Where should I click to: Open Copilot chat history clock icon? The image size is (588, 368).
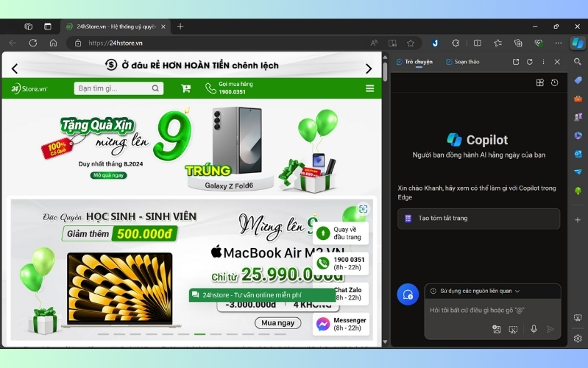coord(555,82)
